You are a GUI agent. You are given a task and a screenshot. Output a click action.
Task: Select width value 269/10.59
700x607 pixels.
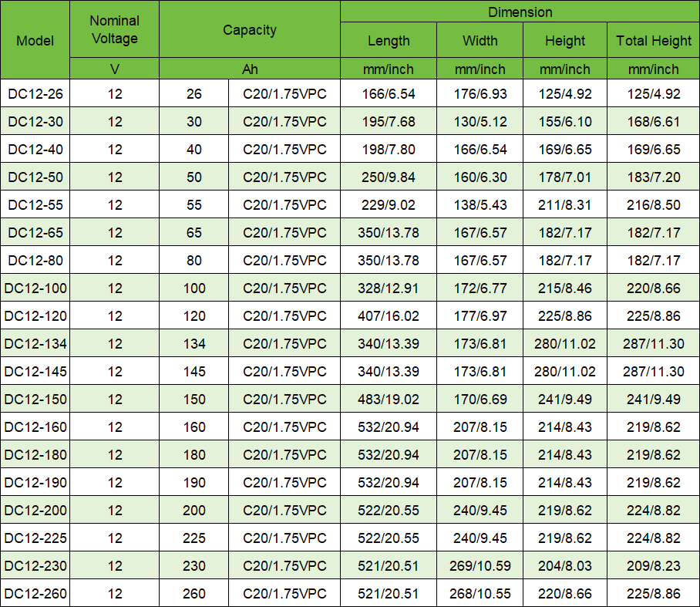480,565
